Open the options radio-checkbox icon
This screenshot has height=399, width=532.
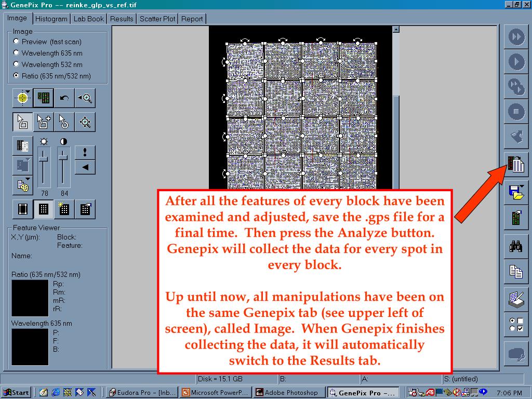click(x=516, y=325)
